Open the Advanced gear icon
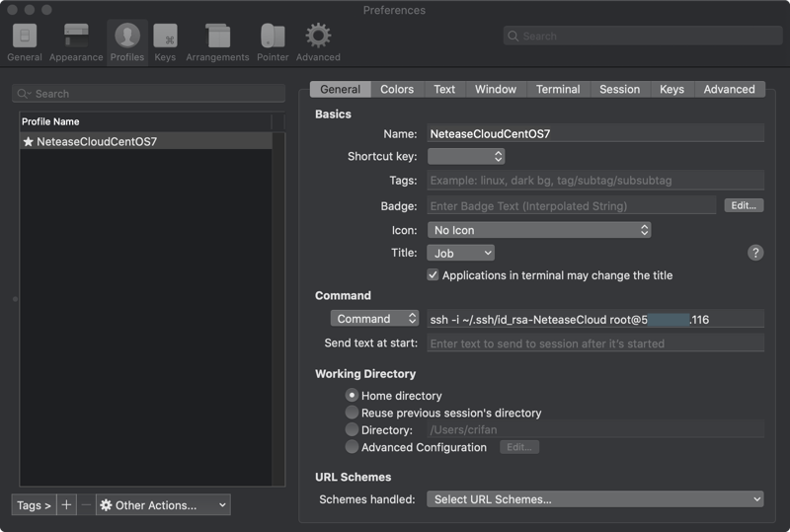 (318, 41)
